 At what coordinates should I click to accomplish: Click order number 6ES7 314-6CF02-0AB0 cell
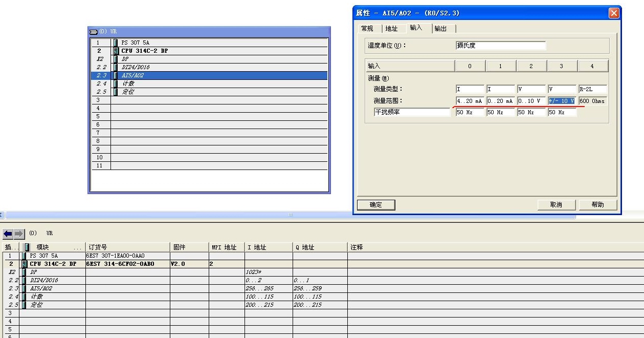(127, 264)
